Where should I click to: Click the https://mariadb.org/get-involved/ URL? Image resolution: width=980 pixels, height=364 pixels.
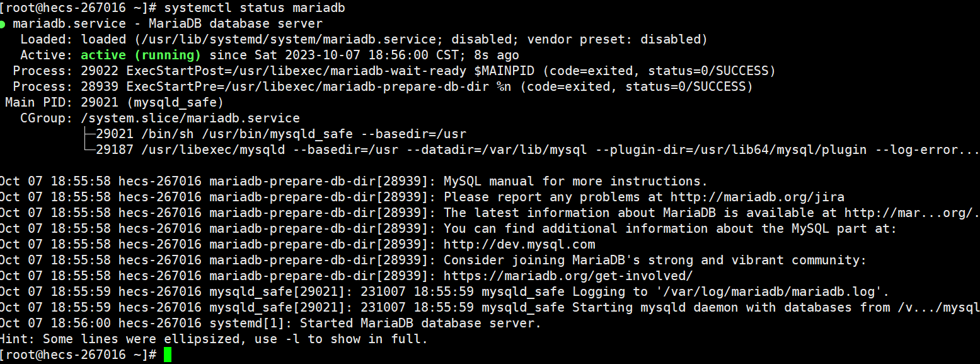568,276
